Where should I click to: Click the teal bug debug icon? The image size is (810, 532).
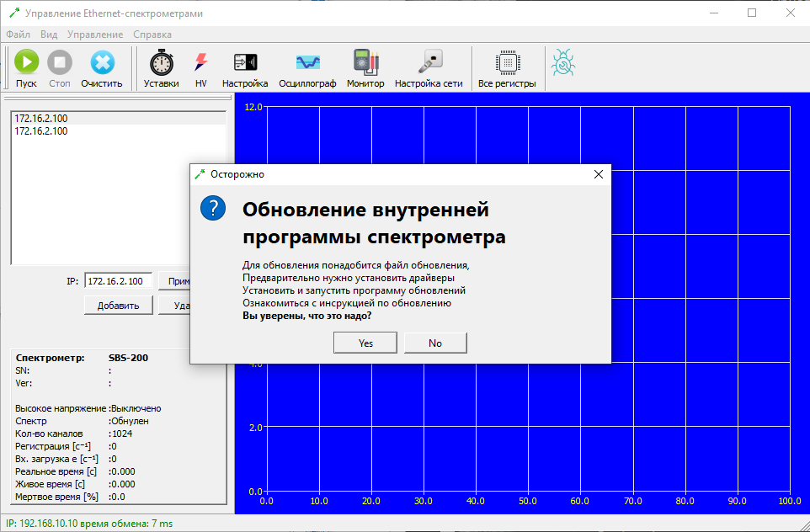click(562, 62)
